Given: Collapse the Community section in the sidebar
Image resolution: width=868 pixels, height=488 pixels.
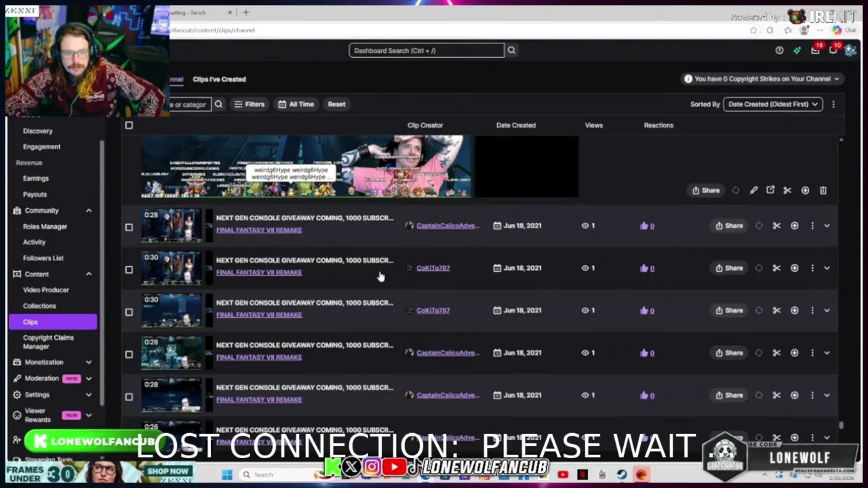Looking at the screenshot, I should [x=88, y=211].
